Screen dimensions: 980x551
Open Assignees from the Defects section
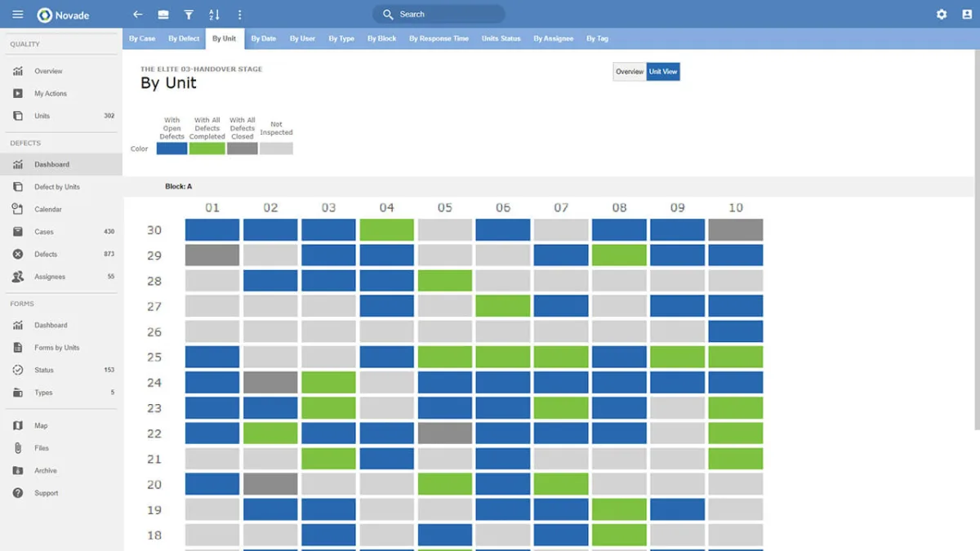click(x=49, y=276)
